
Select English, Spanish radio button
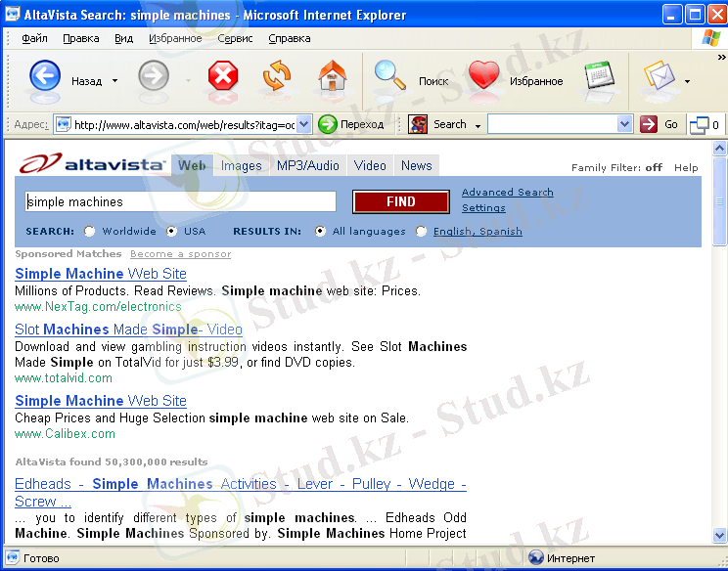tap(421, 231)
